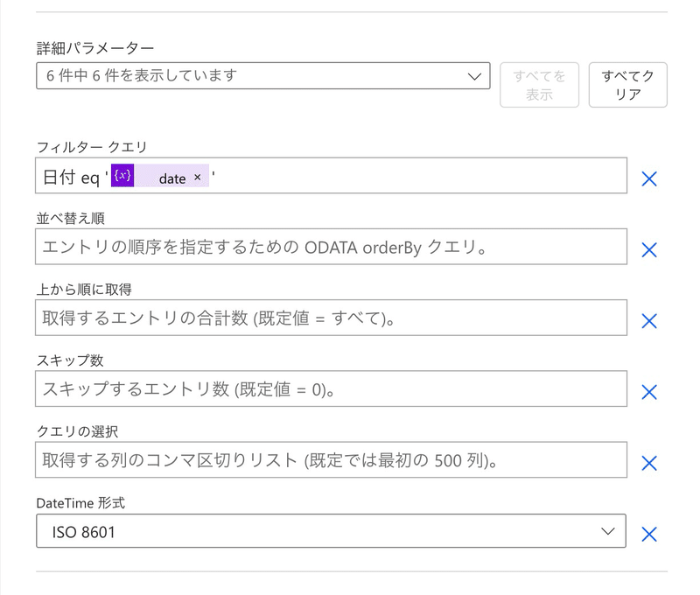The image size is (700, 595).
Task: Click the purple {x} variable icon
Action: coord(122,175)
